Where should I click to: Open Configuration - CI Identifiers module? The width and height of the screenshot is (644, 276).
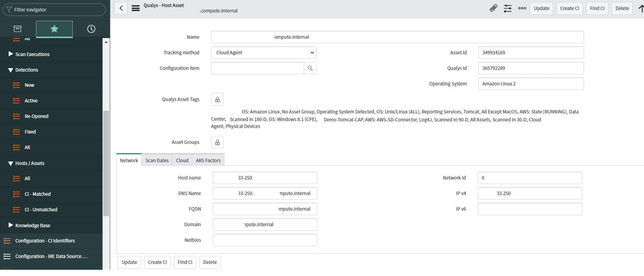pyautogui.click(x=45, y=241)
